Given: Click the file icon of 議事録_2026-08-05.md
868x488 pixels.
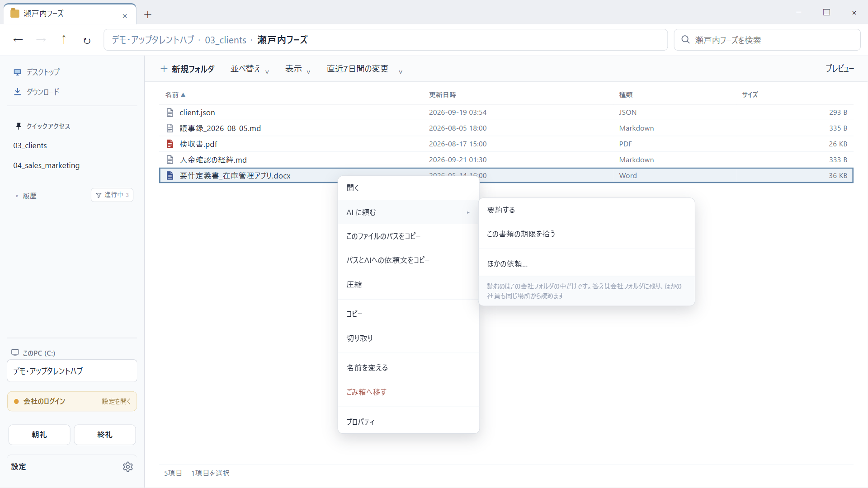Looking at the screenshot, I should pos(170,128).
